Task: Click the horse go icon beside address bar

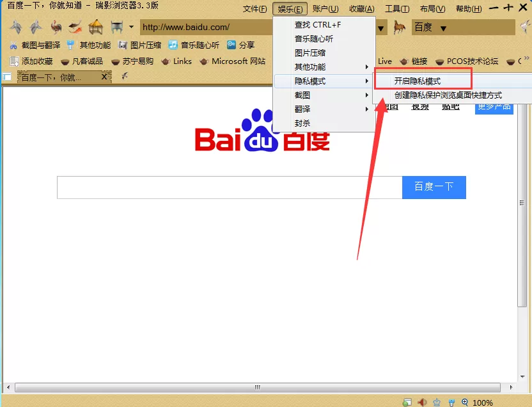Action: (399, 27)
